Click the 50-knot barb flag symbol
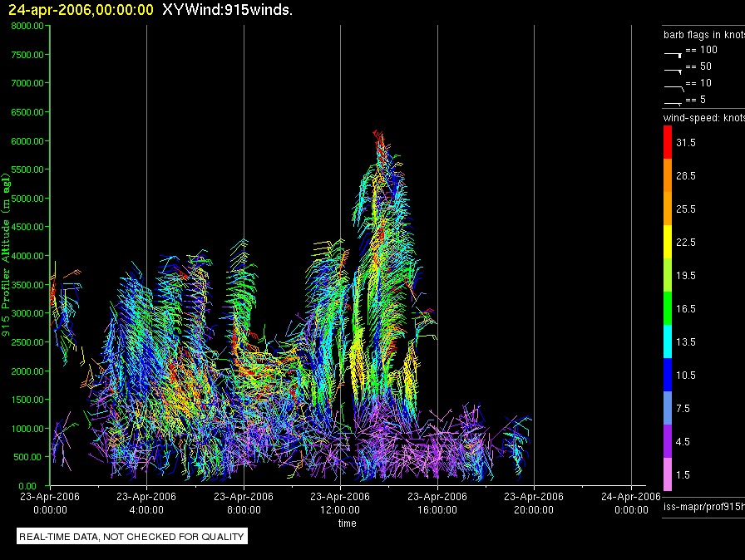The image size is (745, 560). tap(673, 71)
